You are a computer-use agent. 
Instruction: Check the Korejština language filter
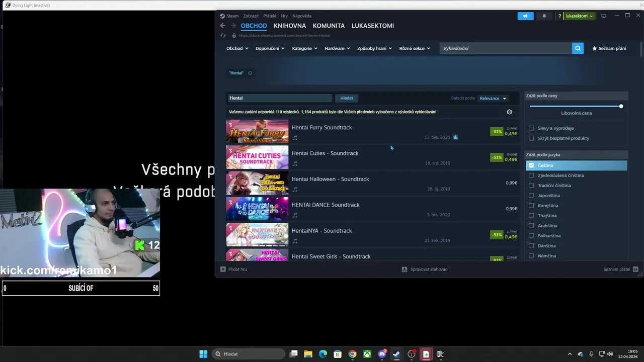(x=531, y=206)
